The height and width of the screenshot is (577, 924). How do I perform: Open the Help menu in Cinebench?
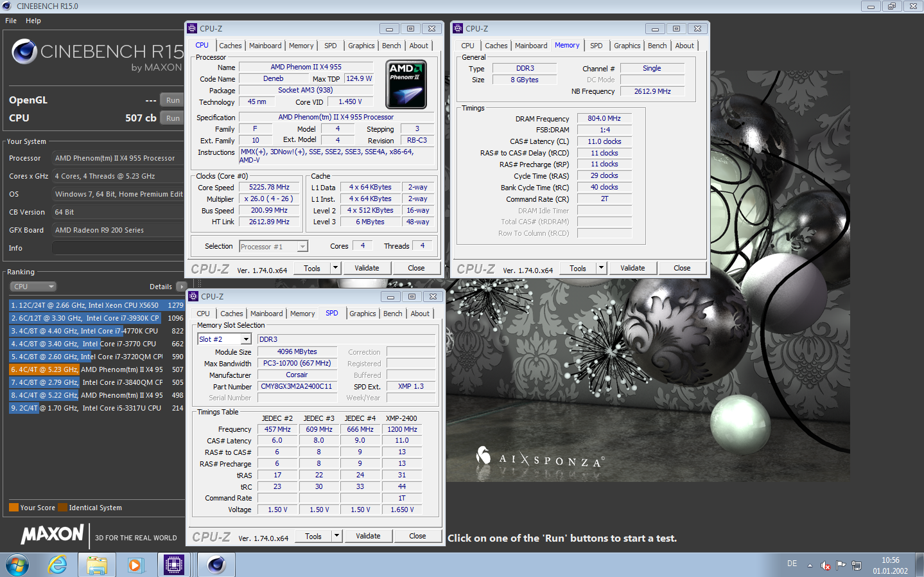click(33, 21)
